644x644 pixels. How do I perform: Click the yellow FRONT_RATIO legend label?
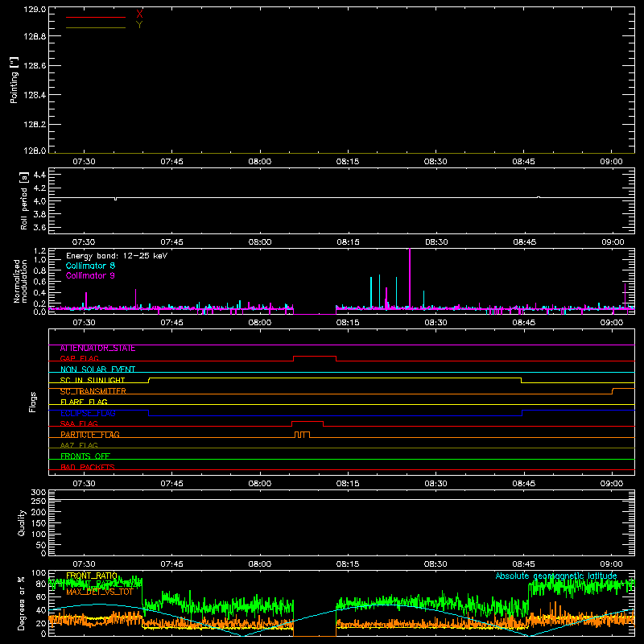(x=92, y=576)
